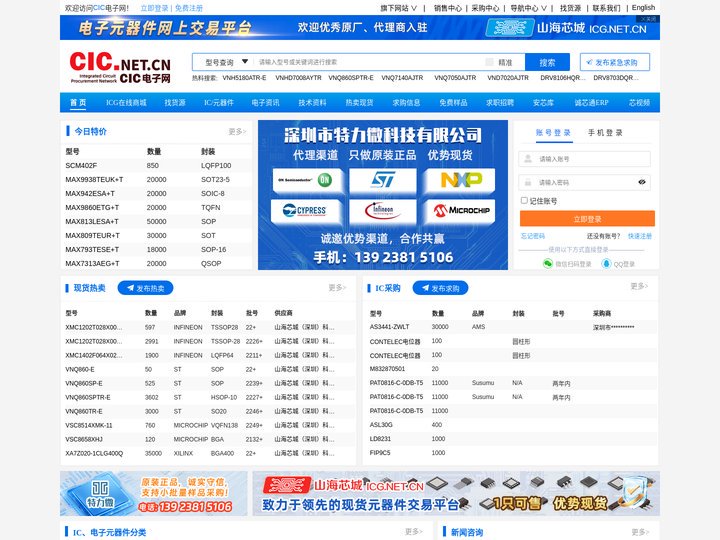This screenshot has width=720, height=540.
Task: Toggle password visibility eye icon
Action: (642, 182)
